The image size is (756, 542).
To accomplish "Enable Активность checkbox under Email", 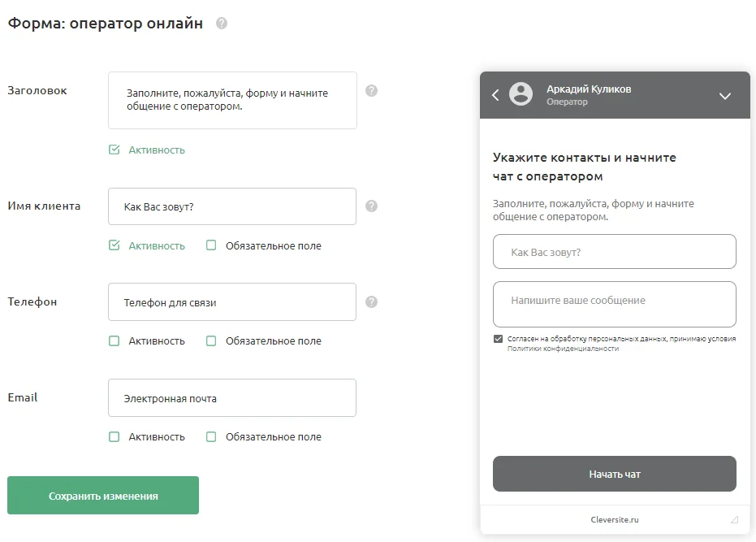I will [x=114, y=436].
